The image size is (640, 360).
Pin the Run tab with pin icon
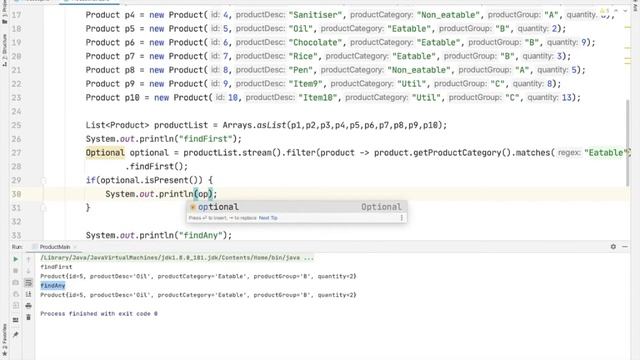pyautogui.click(x=16, y=335)
